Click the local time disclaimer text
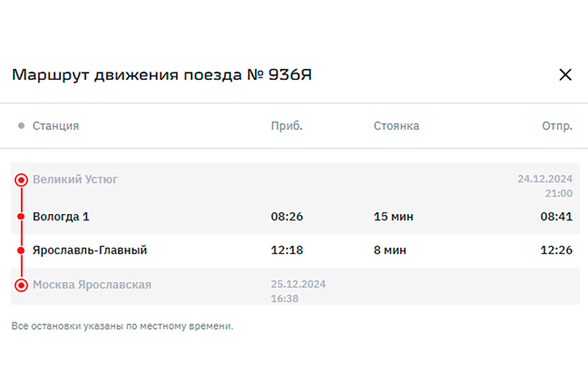Screen dimensions: 588x392 pyautogui.click(x=123, y=325)
